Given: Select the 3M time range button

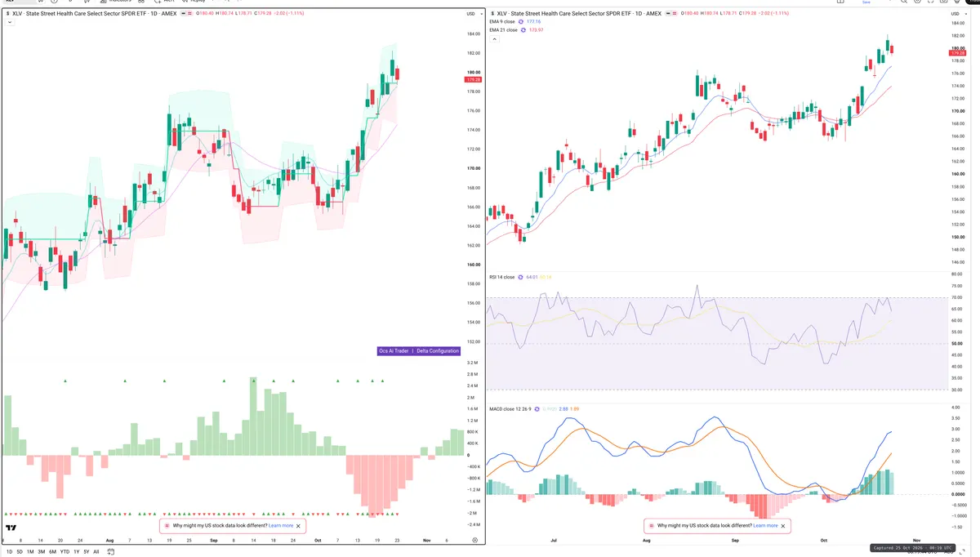Looking at the screenshot, I should click(x=42, y=551).
